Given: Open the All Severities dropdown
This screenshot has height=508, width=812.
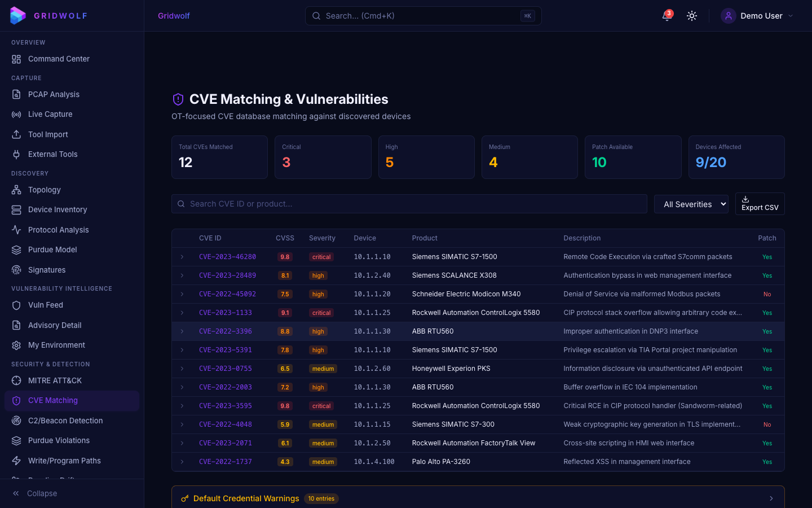Looking at the screenshot, I should click(691, 204).
